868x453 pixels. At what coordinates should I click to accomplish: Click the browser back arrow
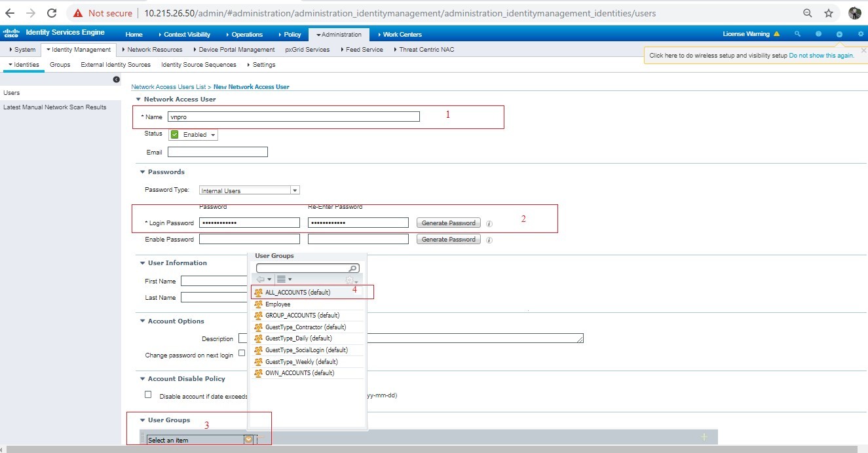[x=10, y=13]
